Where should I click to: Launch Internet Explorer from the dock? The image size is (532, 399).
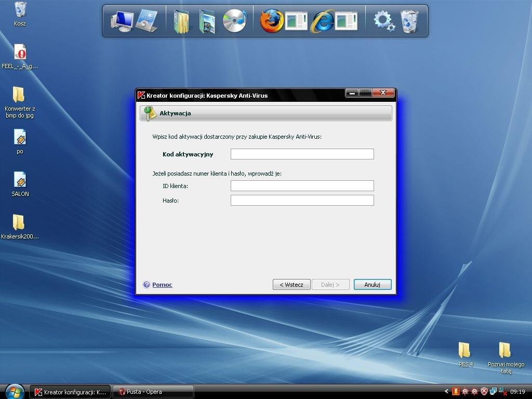[322, 21]
